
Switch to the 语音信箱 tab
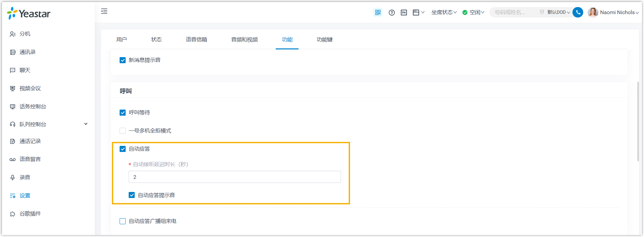click(x=196, y=40)
